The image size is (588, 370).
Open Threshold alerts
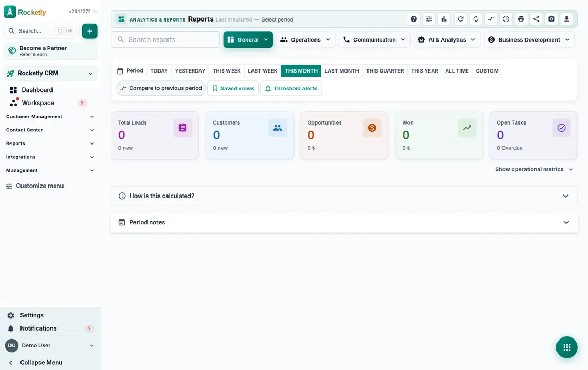pyautogui.click(x=291, y=89)
